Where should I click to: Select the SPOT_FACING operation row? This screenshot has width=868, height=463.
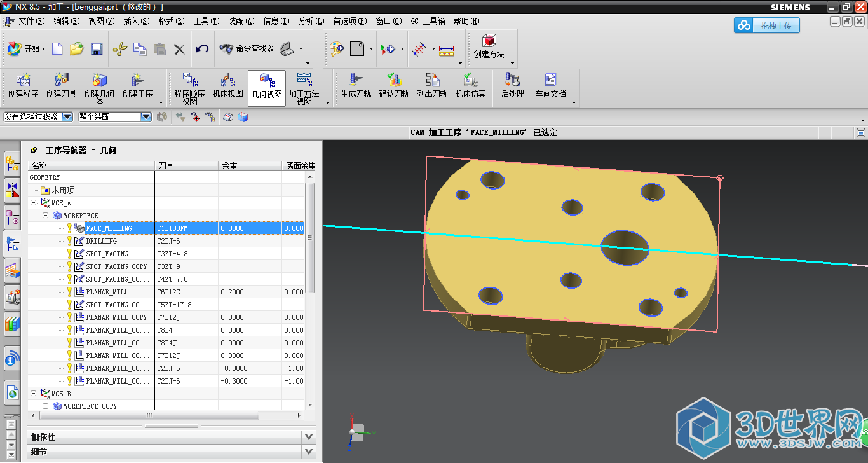(107, 254)
